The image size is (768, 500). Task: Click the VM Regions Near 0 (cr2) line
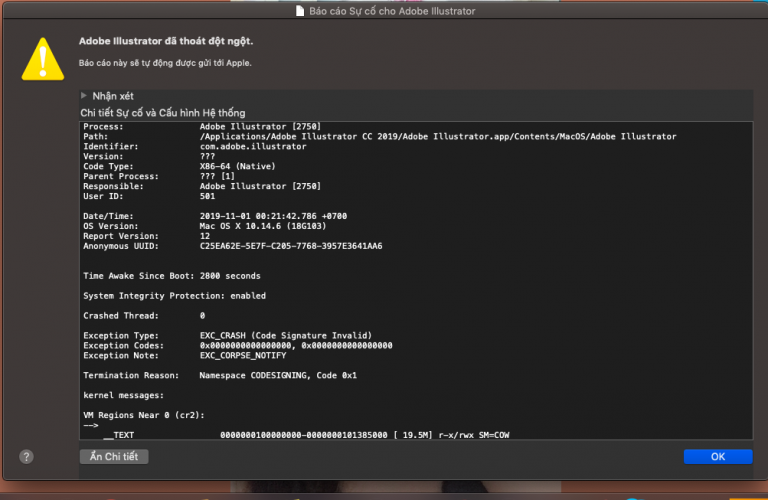[x=144, y=415]
